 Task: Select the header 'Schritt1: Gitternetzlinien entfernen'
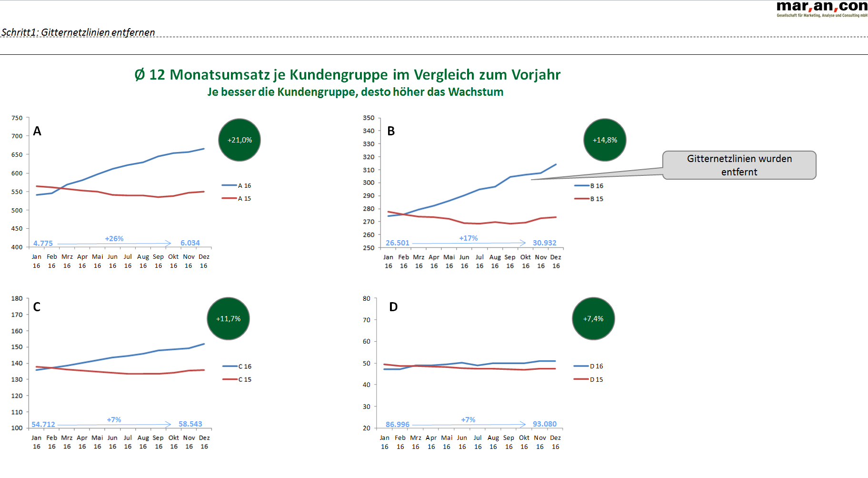click(78, 32)
